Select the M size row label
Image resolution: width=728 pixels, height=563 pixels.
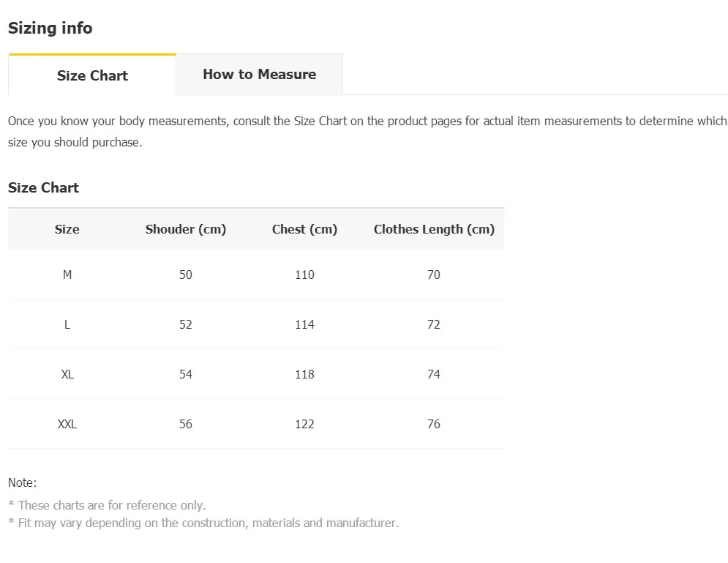coord(67,275)
